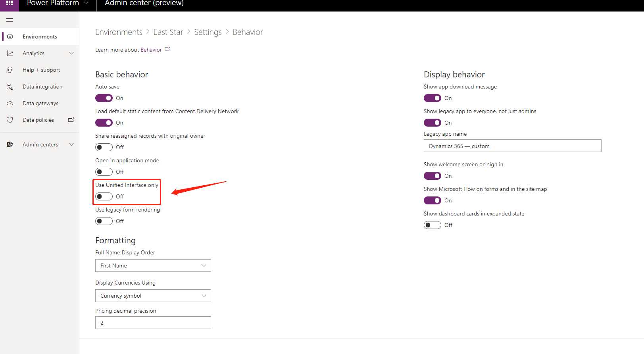Click external link icon beside Learn more
The width and height of the screenshot is (644, 354).
coord(167,49)
